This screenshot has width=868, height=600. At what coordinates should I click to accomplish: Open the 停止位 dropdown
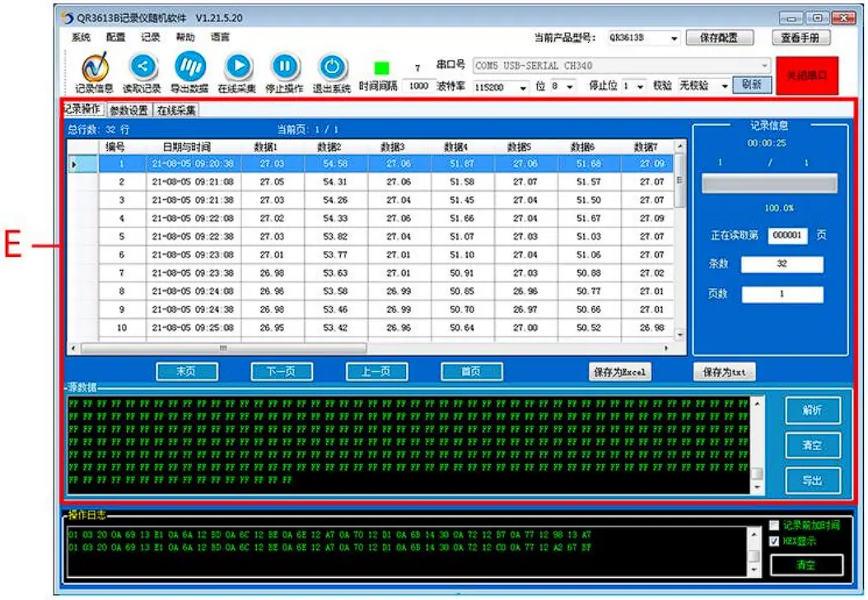pos(640,86)
